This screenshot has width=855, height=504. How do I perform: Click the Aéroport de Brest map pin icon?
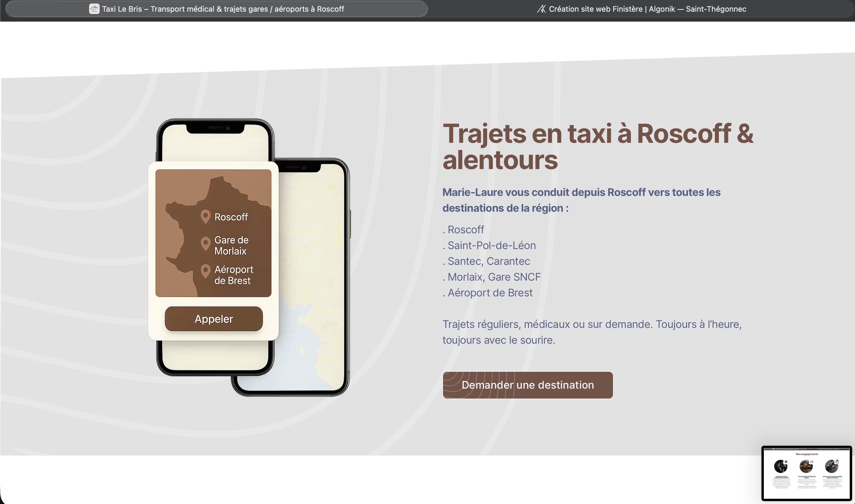(205, 271)
